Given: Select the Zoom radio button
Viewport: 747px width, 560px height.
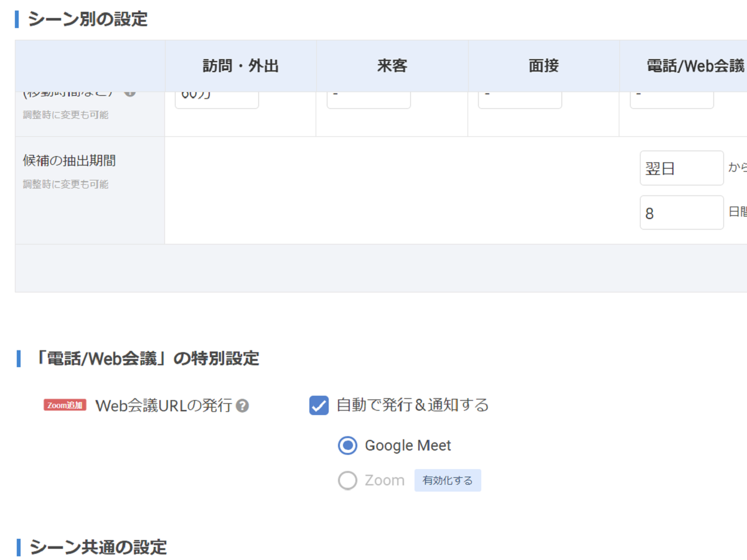Looking at the screenshot, I should [347, 480].
